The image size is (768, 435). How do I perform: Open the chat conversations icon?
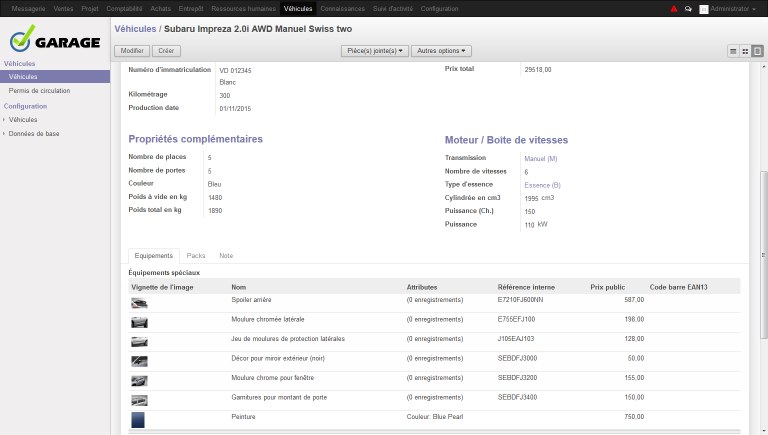pyautogui.click(x=688, y=8)
